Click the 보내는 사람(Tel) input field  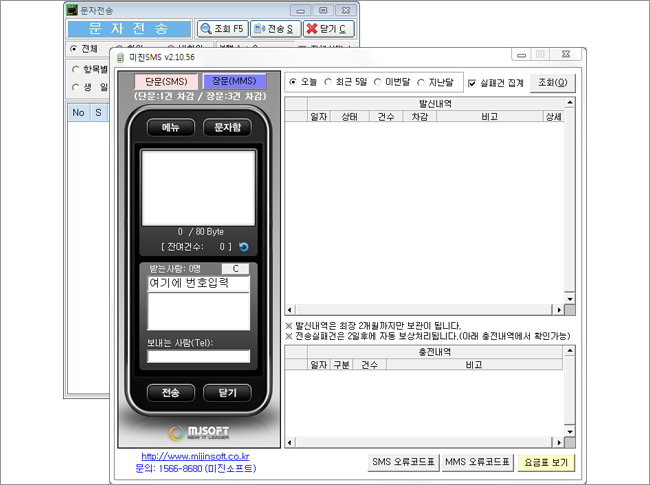199,356
